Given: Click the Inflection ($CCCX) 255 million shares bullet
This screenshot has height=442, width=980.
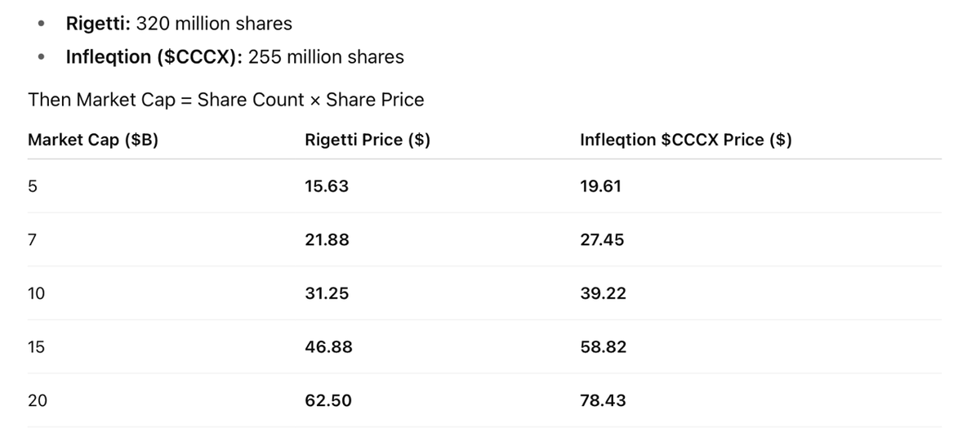Looking at the screenshot, I should click(x=234, y=57).
